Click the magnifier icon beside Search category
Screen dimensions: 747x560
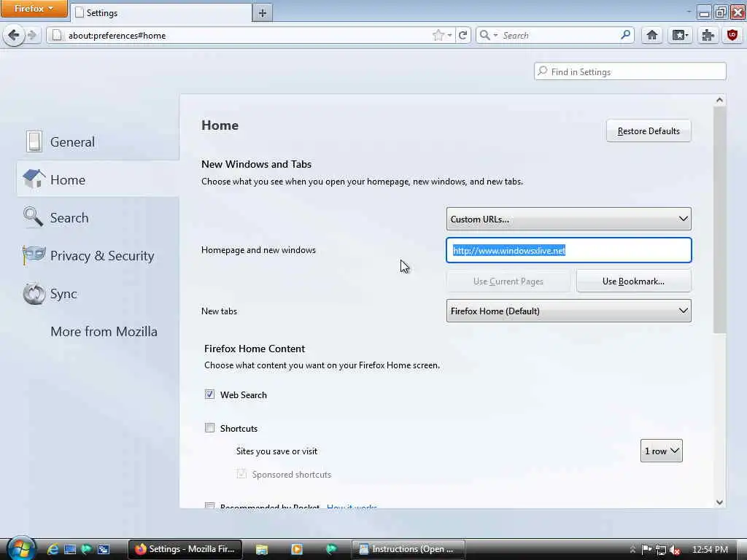(x=34, y=217)
